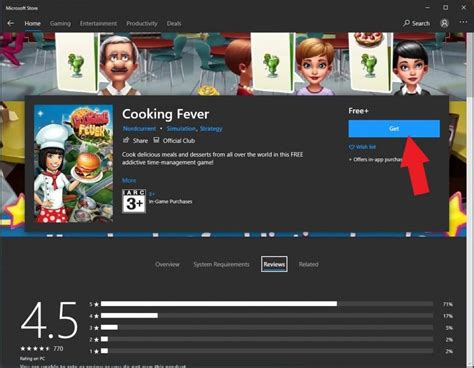Click the blue Get button

click(394, 129)
